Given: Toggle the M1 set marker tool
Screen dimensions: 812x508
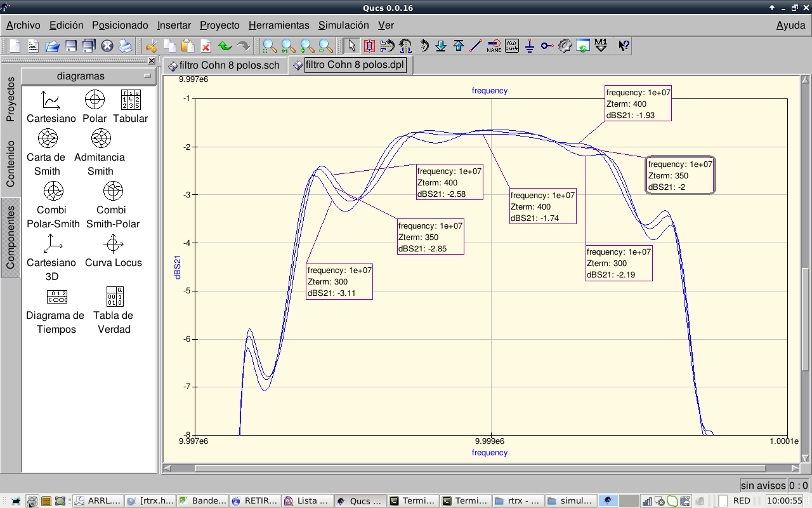Looking at the screenshot, I should pyautogui.click(x=601, y=46).
